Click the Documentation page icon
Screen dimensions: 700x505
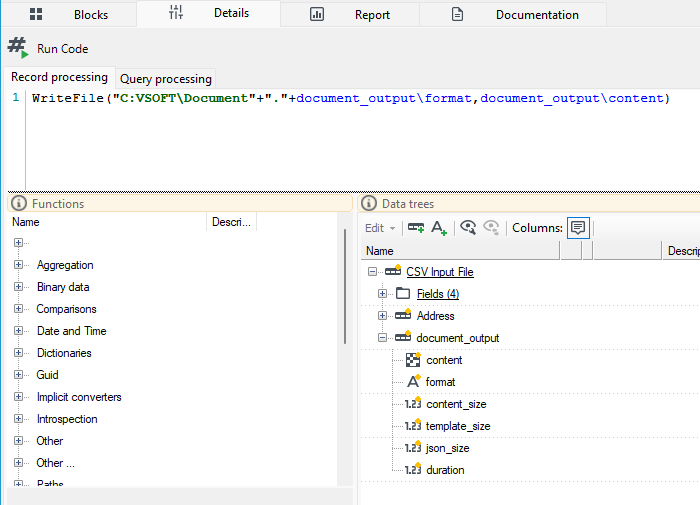click(458, 14)
